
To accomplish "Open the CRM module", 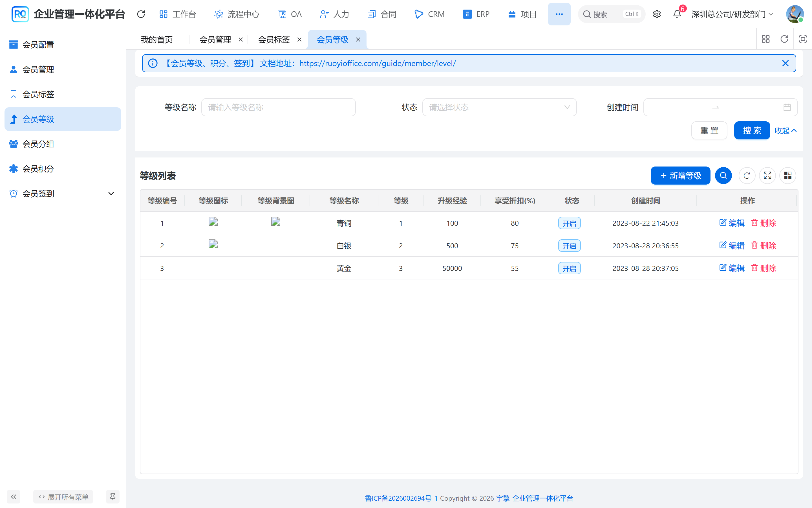I will click(x=429, y=14).
